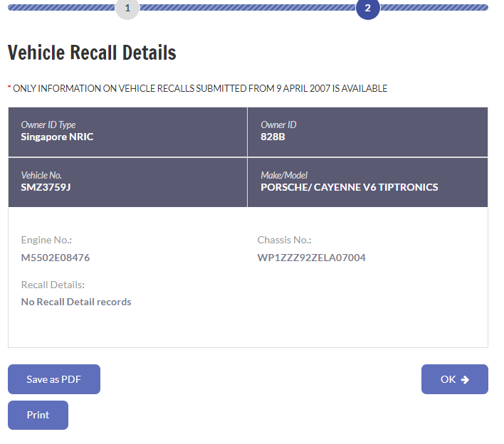
Task: Select vehicle number SMZ3759J
Action: coord(46,187)
